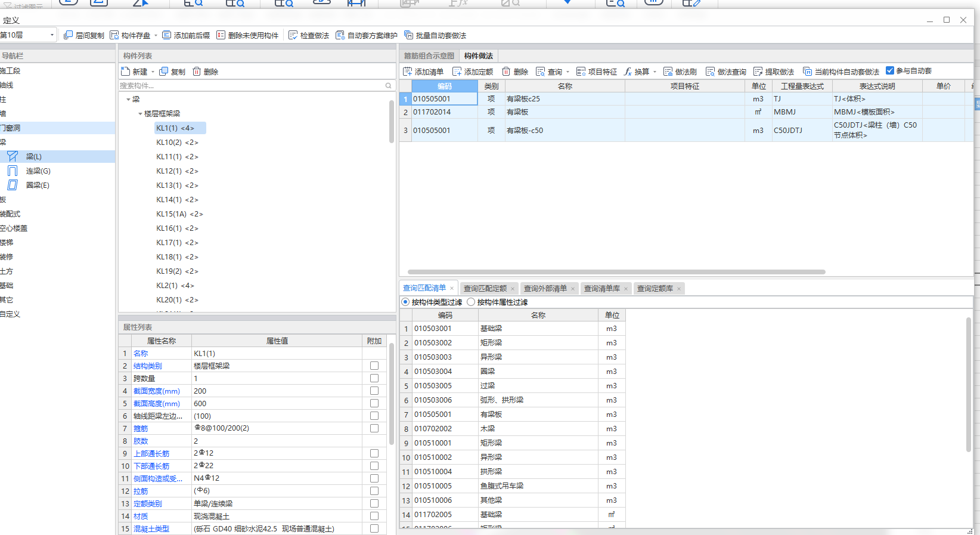The image size is (980, 535).
Task: Open the 查询外部清单 tab
Action: pos(545,289)
